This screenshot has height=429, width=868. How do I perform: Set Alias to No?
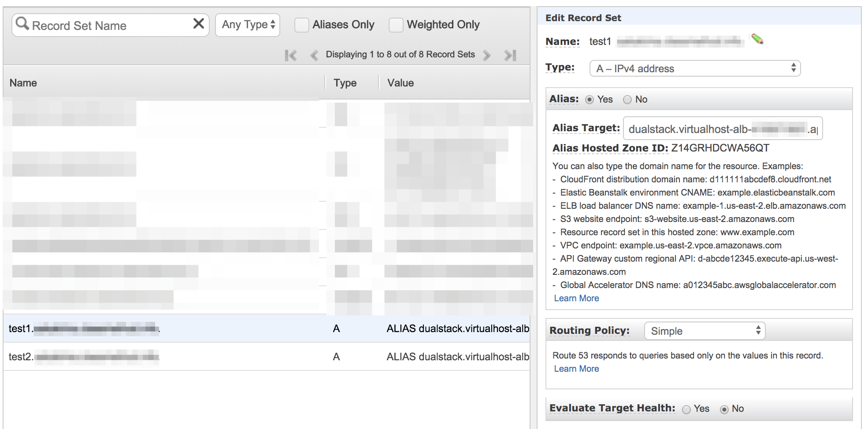[627, 100]
